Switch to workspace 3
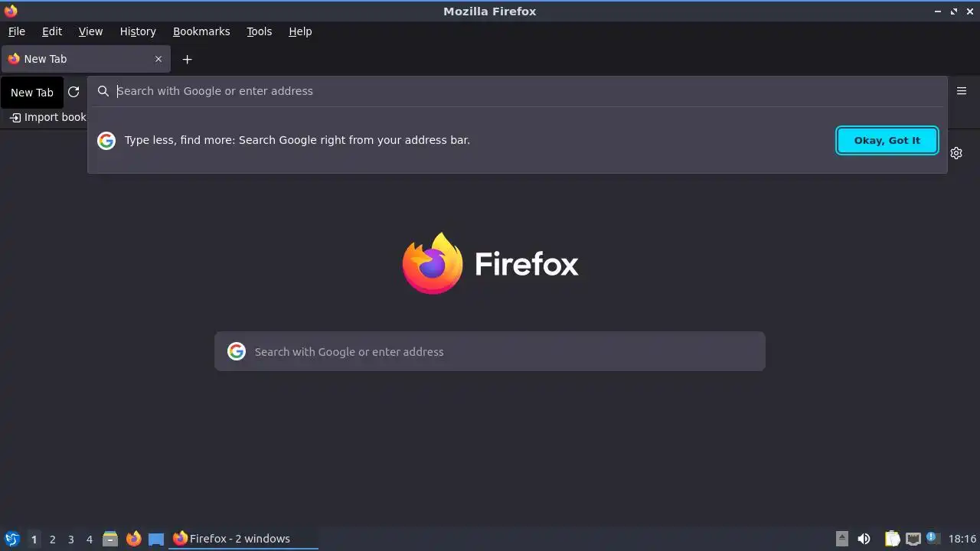 (x=70, y=539)
